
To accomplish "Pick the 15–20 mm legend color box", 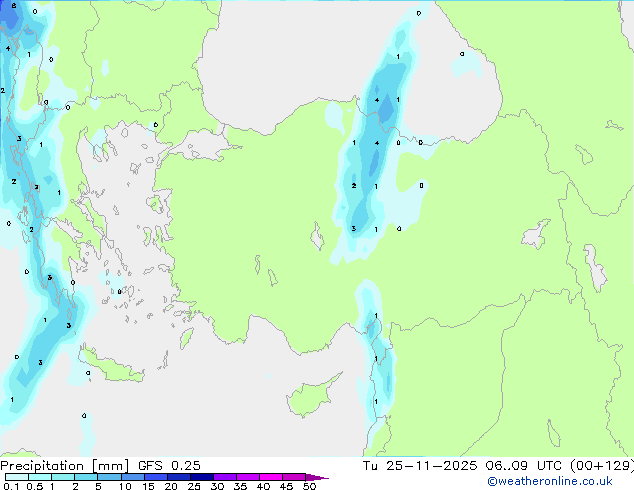I will 156,477.
